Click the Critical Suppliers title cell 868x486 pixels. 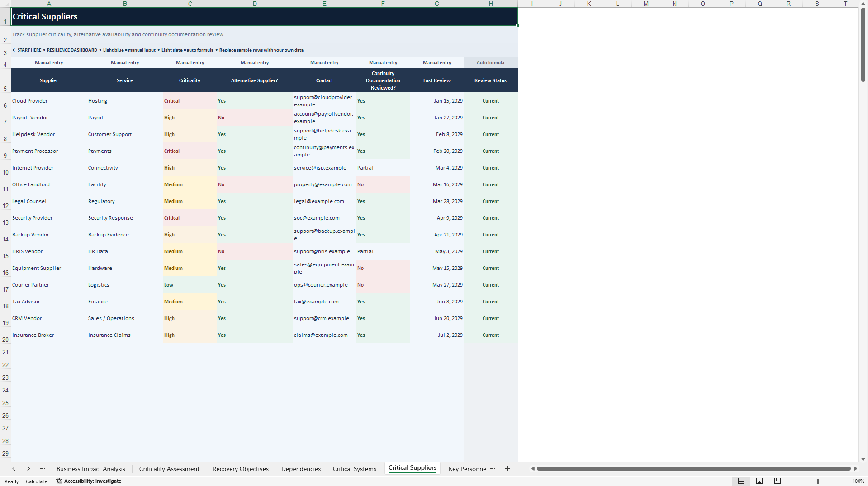click(x=264, y=17)
